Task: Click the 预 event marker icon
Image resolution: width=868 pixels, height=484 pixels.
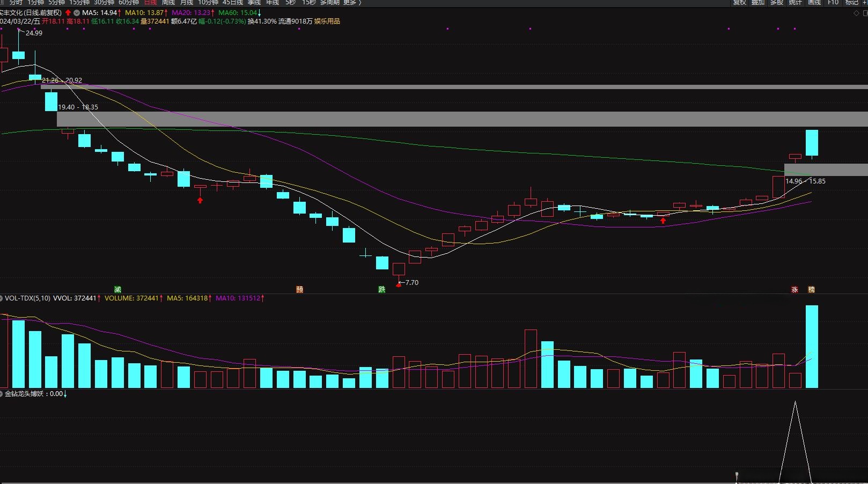Action: coord(299,290)
